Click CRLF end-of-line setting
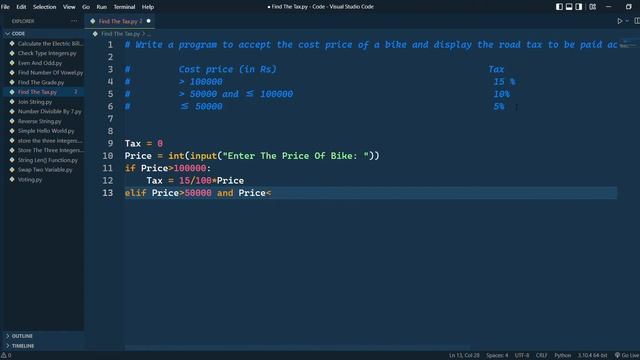640x360 pixels. (x=542, y=356)
